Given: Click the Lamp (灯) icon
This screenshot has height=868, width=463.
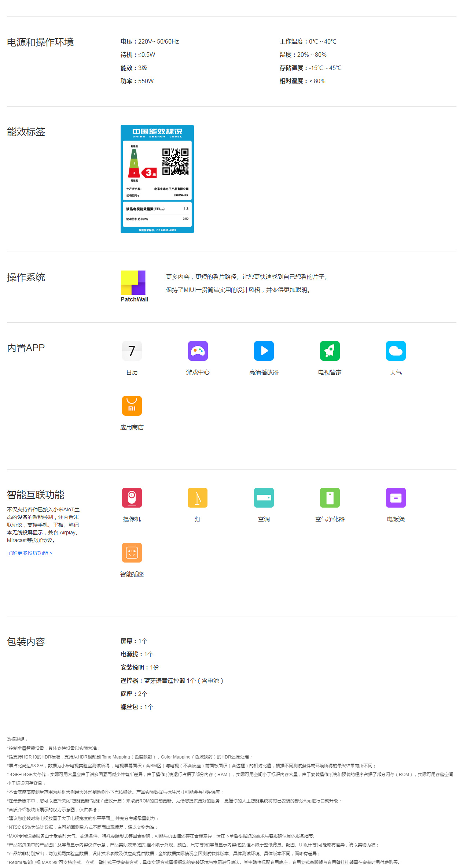Looking at the screenshot, I should 198,498.
